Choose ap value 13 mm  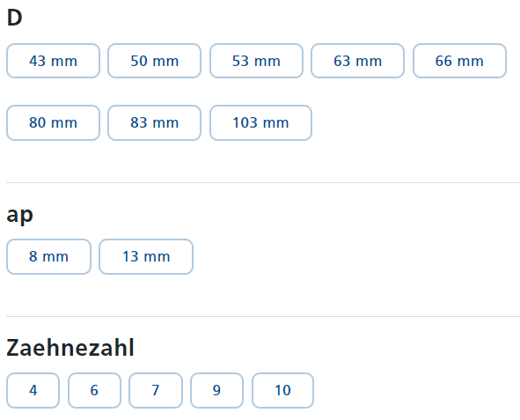(146, 256)
